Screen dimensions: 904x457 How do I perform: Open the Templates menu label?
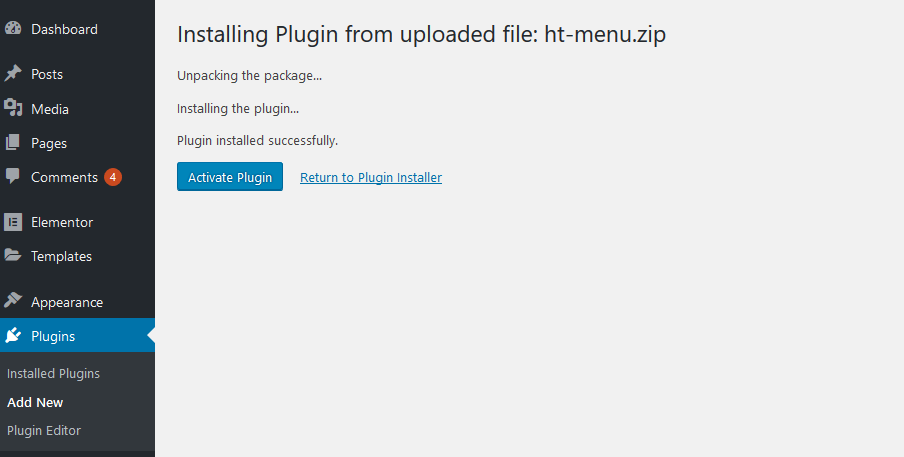pos(61,256)
